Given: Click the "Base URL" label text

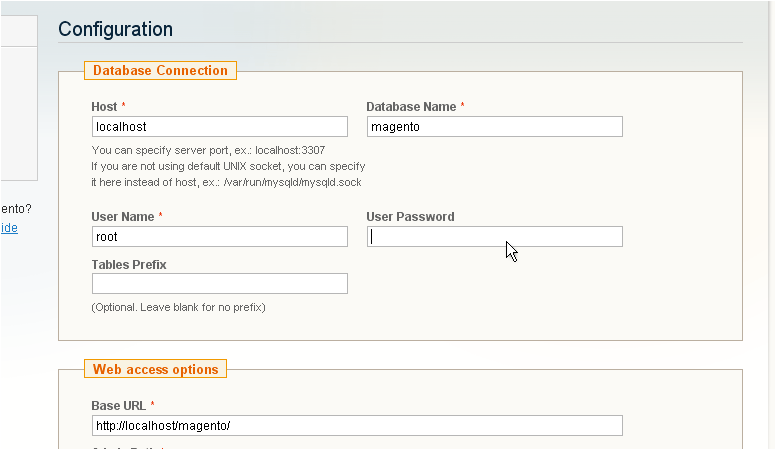Looking at the screenshot, I should tap(118, 406).
